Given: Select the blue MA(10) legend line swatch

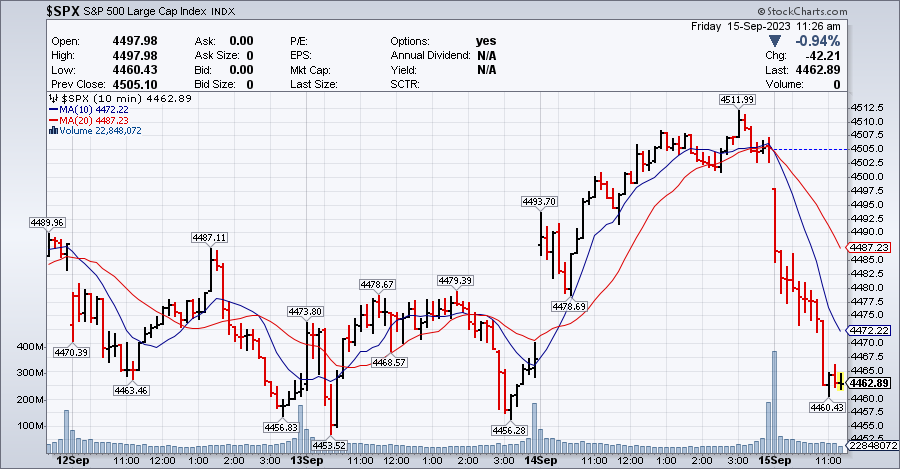Looking at the screenshot, I should coord(53,111).
